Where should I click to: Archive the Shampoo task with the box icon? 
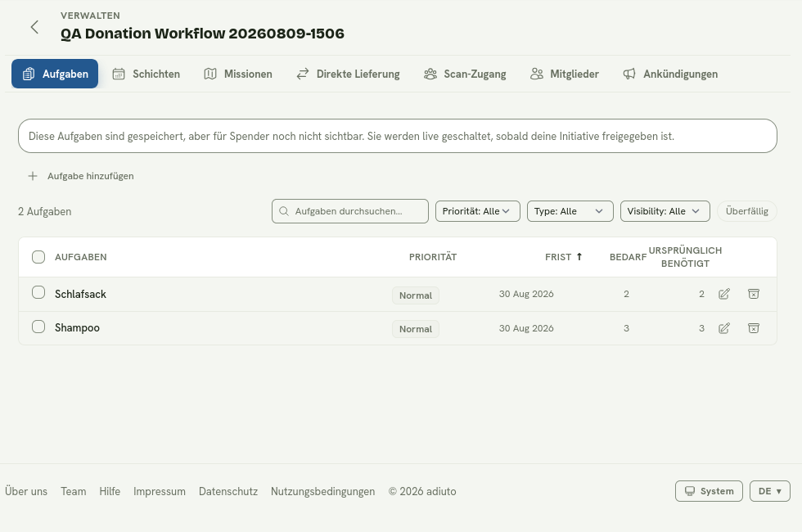pyautogui.click(x=754, y=328)
